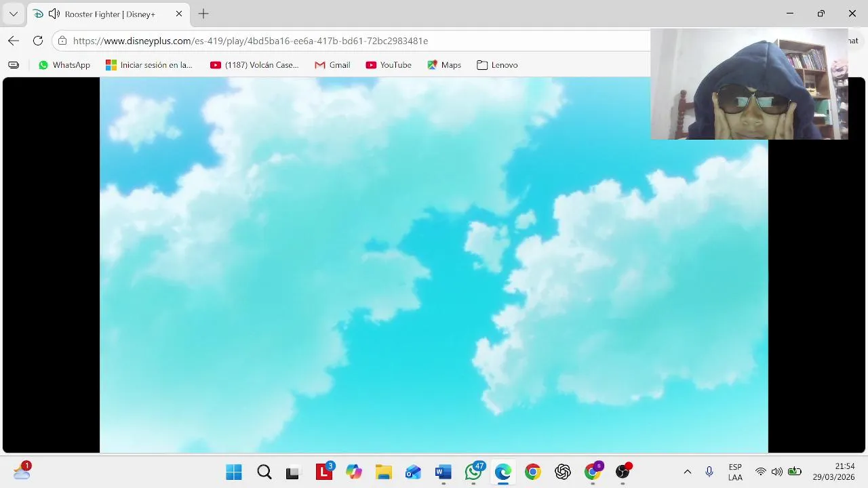
Task: Open the Gmail bookmark
Action: point(332,65)
